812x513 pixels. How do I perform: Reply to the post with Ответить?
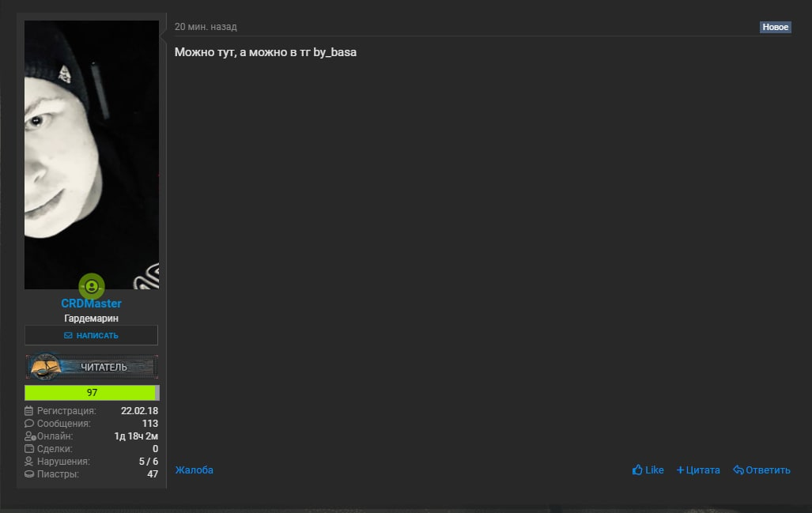[x=761, y=470]
